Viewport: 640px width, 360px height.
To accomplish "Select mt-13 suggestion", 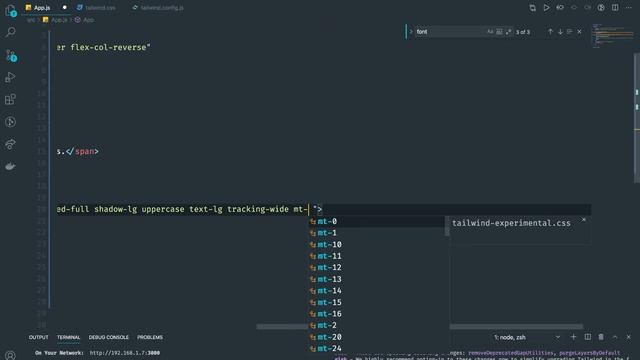I will [x=377, y=279].
